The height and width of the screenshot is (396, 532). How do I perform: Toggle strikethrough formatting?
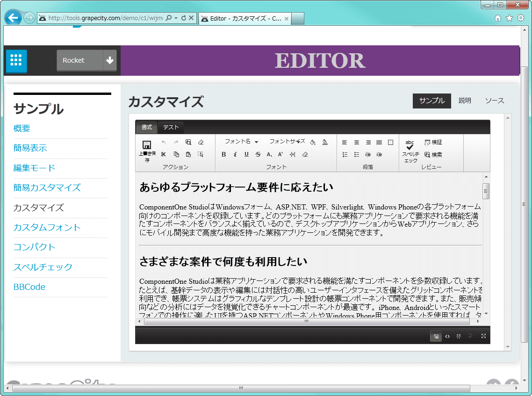(x=258, y=154)
